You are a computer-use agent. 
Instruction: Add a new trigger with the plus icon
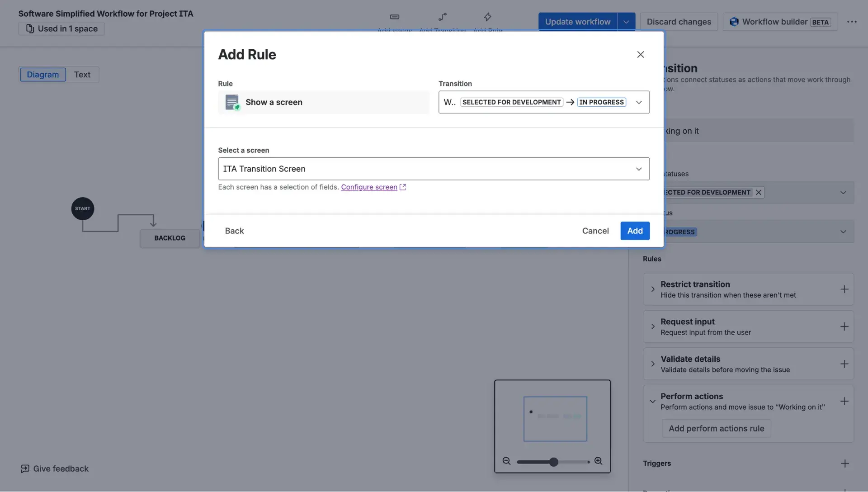tap(845, 463)
